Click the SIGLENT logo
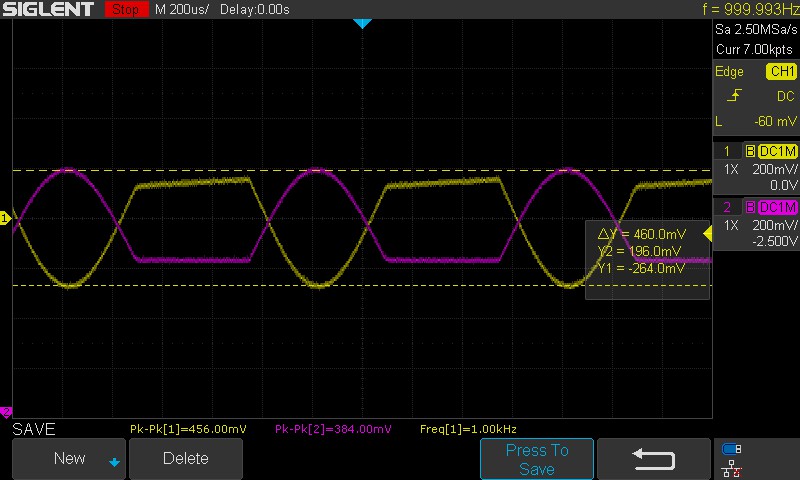The height and width of the screenshot is (480, 800). pos(48,9)
